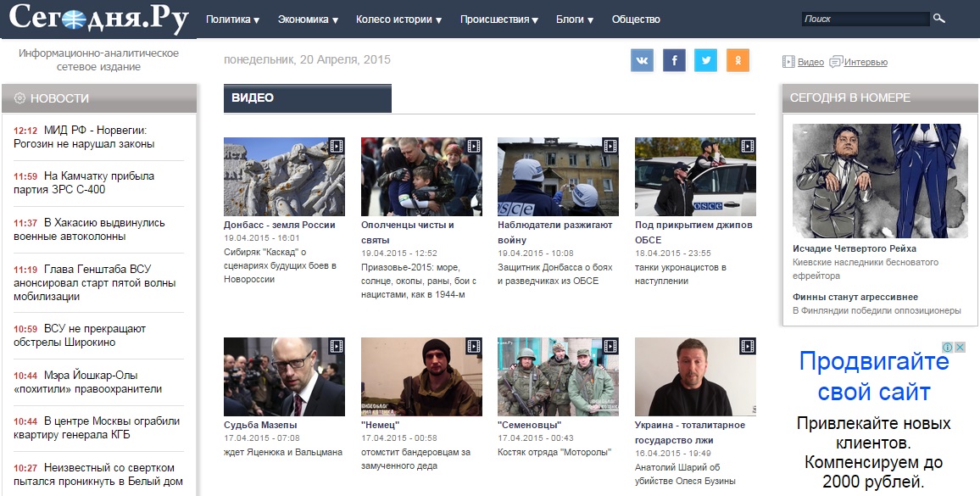Image resolution: width=980 pixels, height=496 pixels.
Task: Click the text Киевские наследники бесноватого ефрейтора
Action: [x=866, y=269]
